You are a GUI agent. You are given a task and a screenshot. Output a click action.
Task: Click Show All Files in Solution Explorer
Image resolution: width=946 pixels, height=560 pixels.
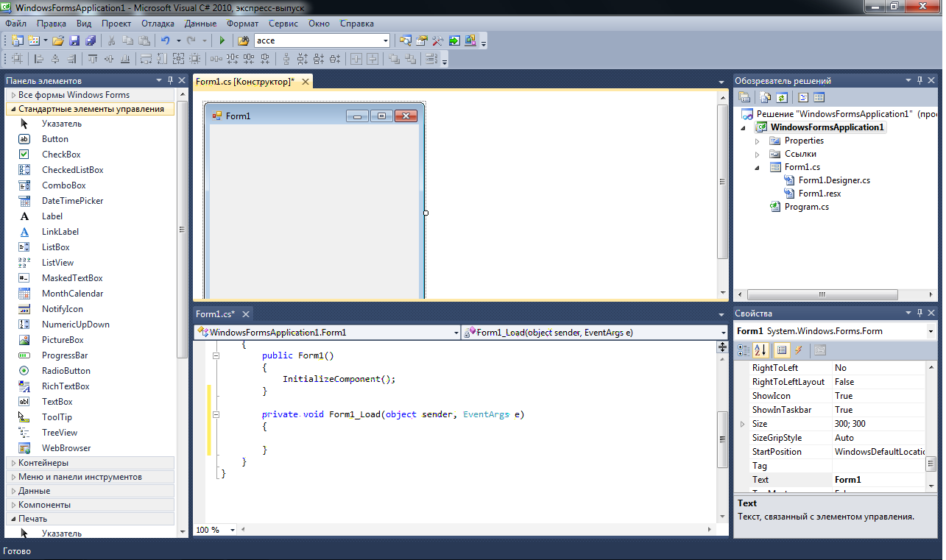[x=766, y=97]
